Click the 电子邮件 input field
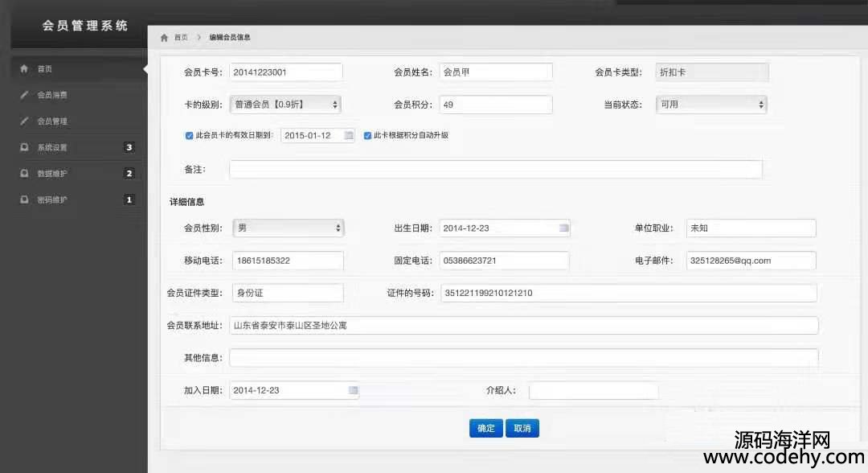 (x=751, y=261)
